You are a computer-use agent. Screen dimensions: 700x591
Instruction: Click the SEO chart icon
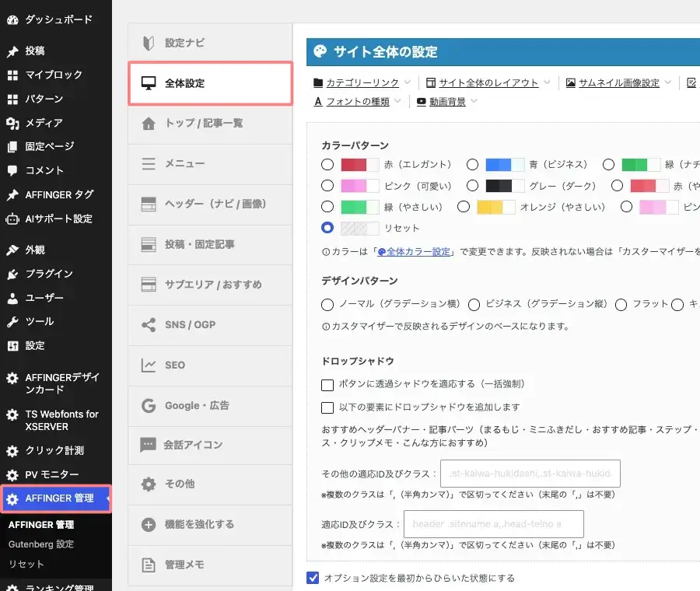(x=149, y=365)
